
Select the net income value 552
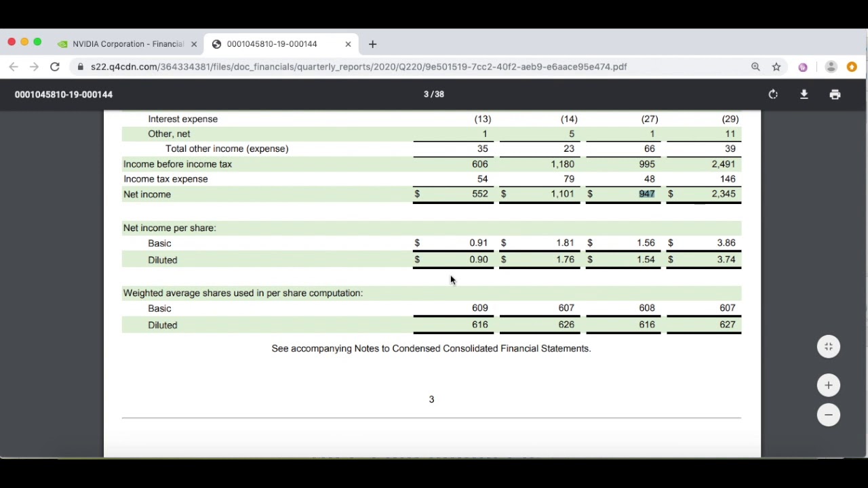480,194
